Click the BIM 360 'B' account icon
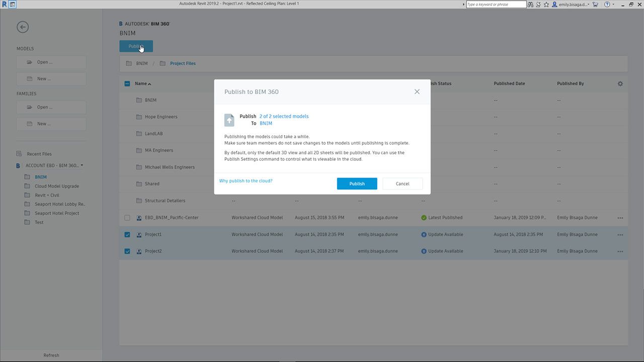This screenshot has width=644, height=362. click(18, 165)
